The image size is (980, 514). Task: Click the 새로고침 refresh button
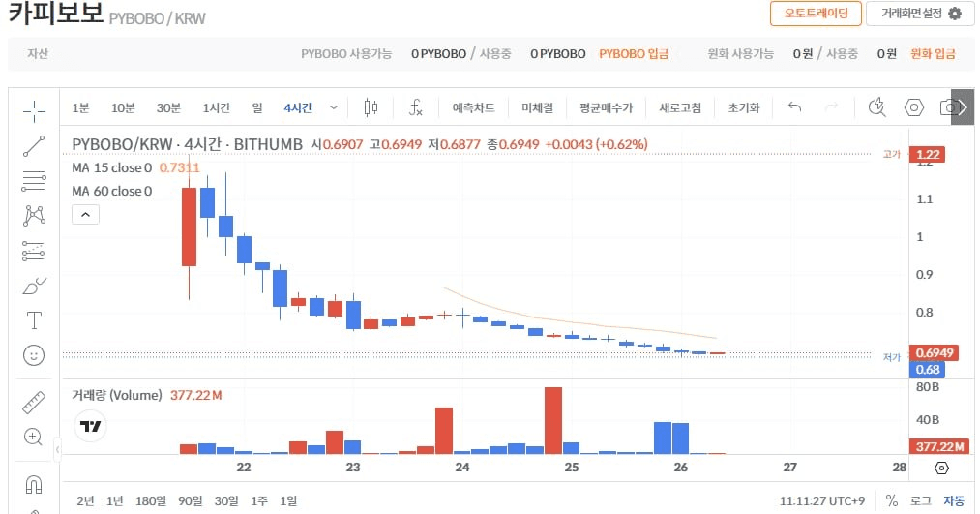[x=680, y=107]
